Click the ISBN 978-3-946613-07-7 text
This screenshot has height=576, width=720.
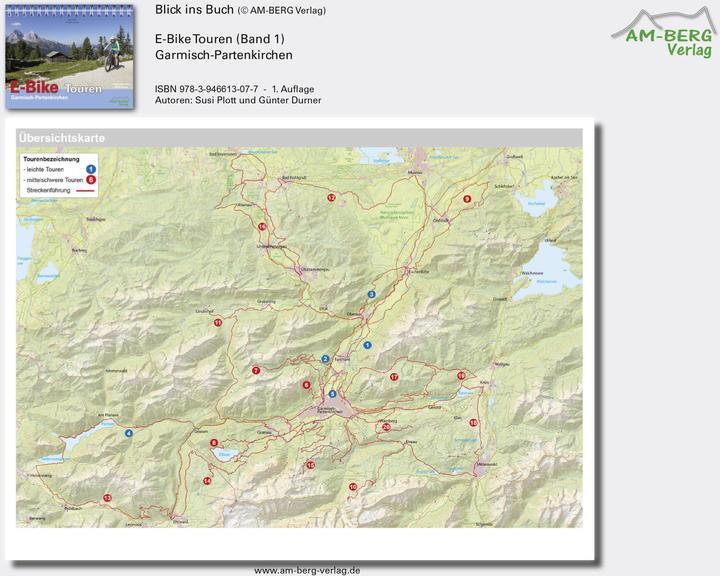207,89
